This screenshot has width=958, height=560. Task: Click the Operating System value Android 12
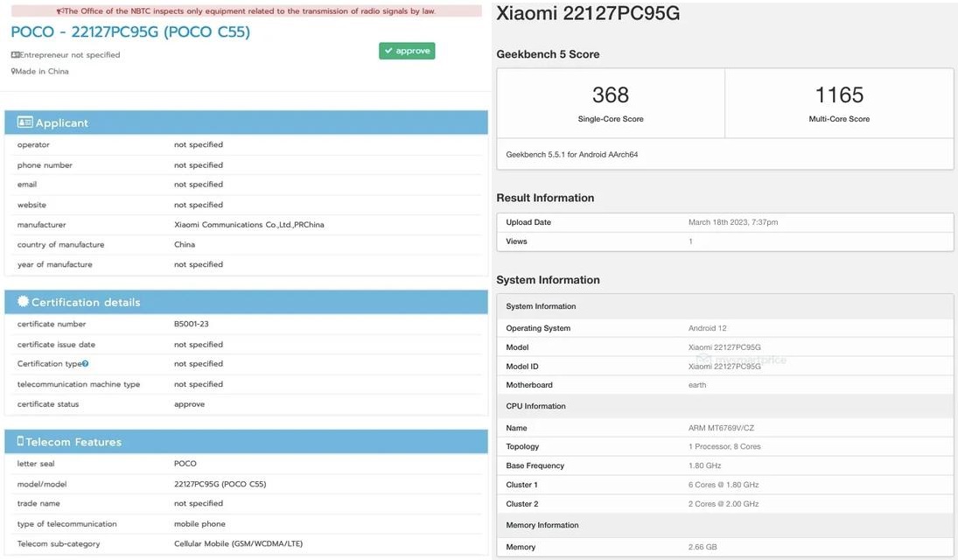[708, 328]
